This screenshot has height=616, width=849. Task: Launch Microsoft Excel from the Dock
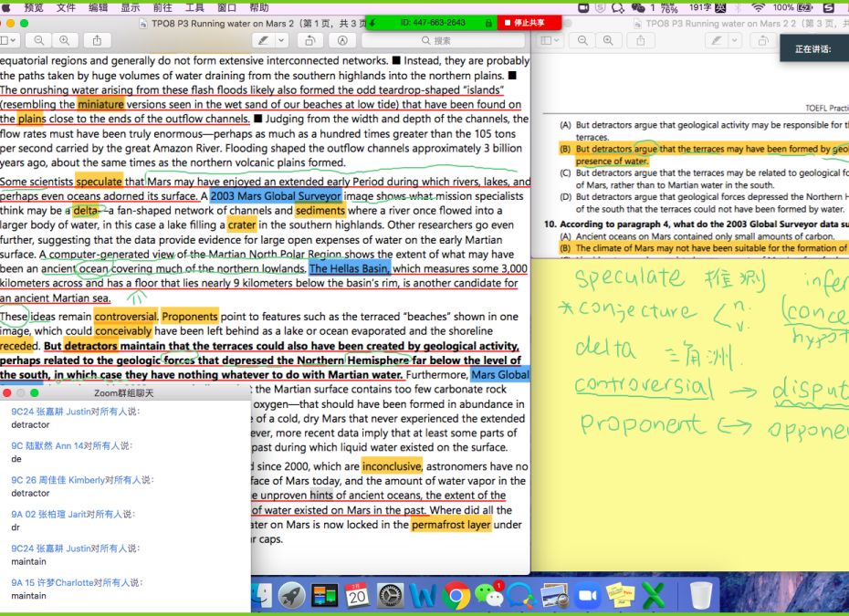pos(654,595)
